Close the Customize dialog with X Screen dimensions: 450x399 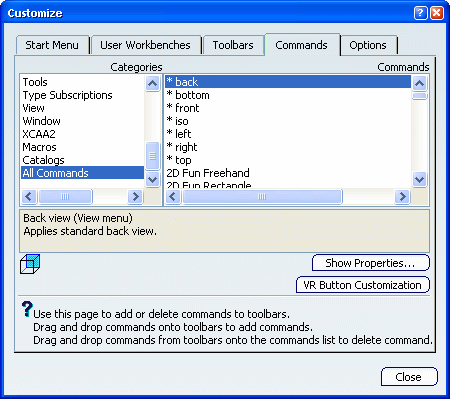pos(437,13)
